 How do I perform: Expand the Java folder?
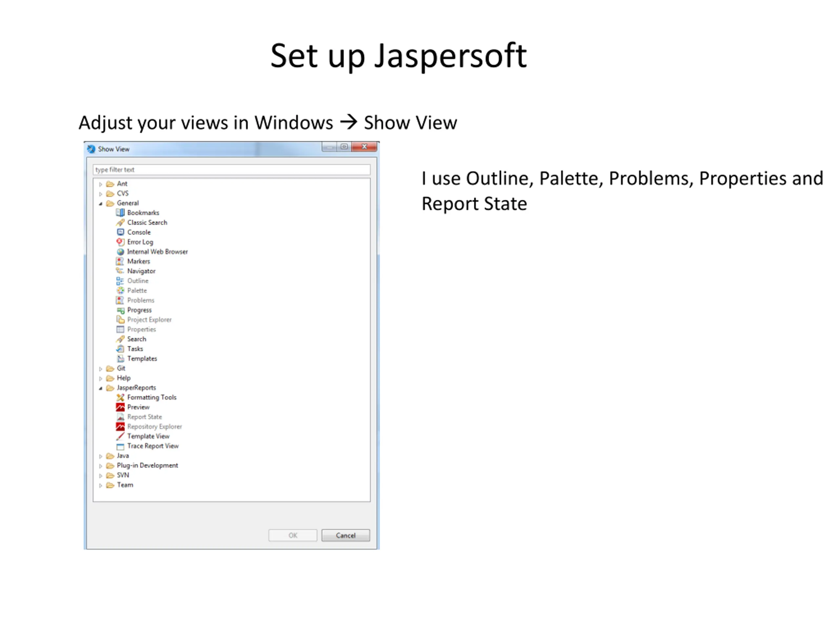click(x=101, y=456)
